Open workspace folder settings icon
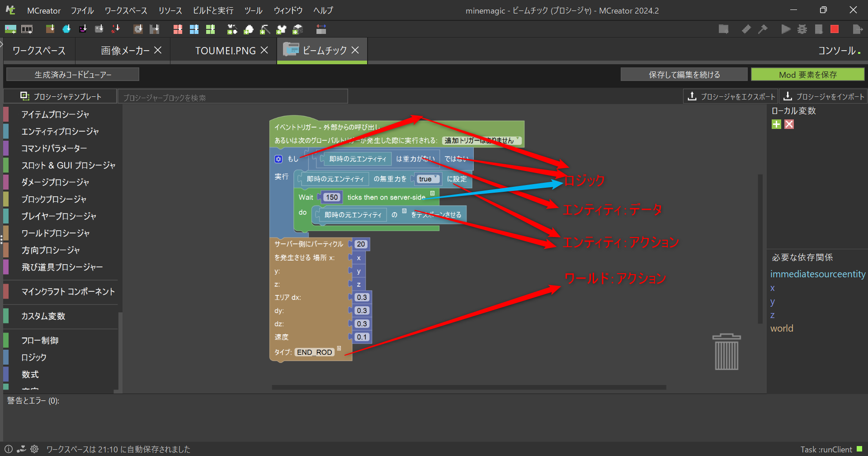This screenshot has height=456, width=868. click(x=723, y=29)
